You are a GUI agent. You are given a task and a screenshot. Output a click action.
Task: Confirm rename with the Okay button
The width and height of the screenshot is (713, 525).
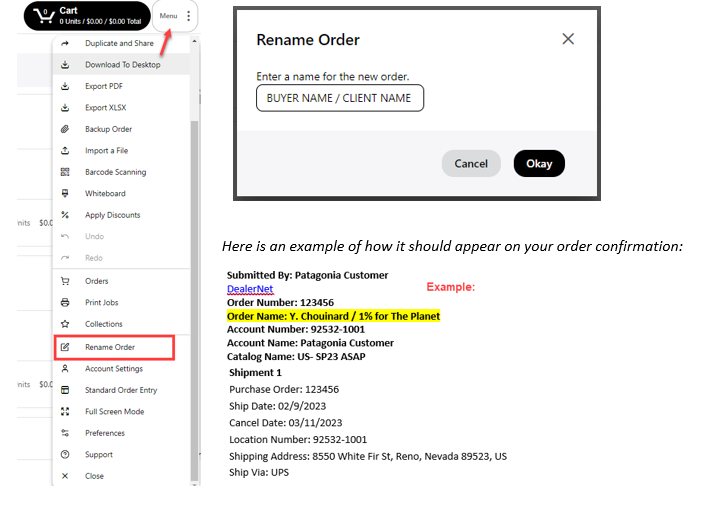pyautogui.click(x=539, y=164)
